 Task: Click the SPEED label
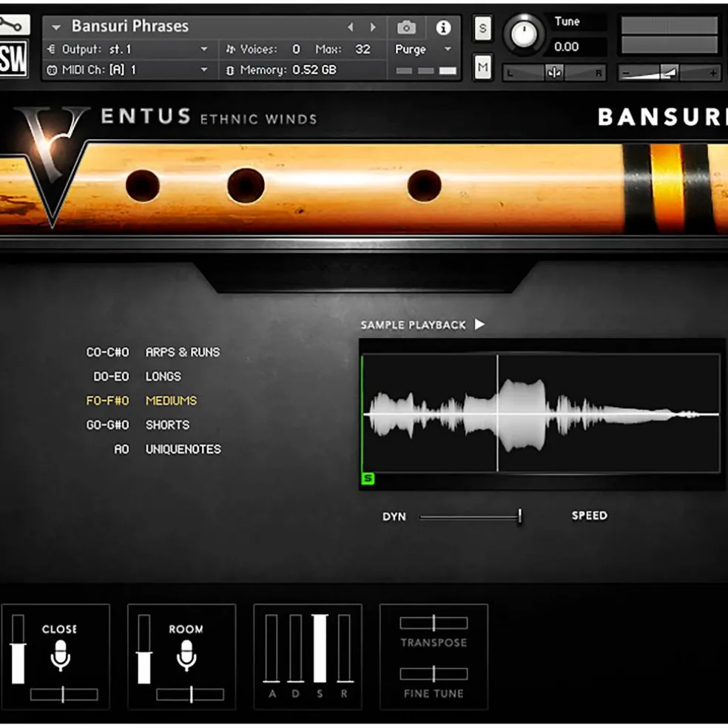click(x=590, y=516)
